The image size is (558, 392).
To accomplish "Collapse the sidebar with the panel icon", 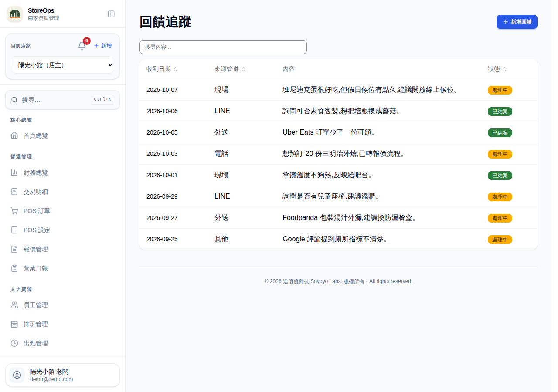I will tap(111, 14).
